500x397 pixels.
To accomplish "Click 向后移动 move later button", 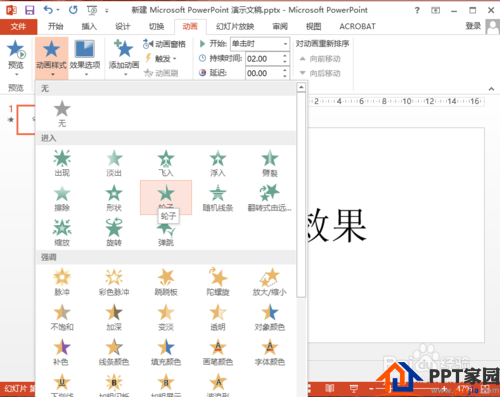I will 320,73.
